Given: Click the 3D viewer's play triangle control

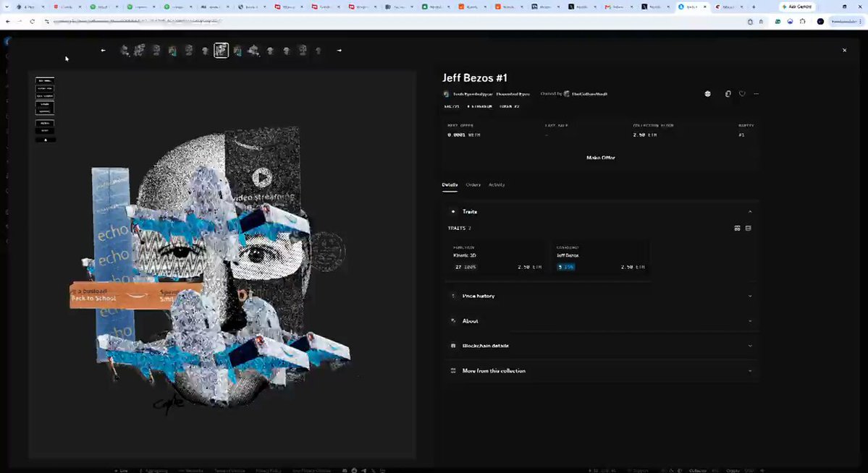Looking at the screenshot, I should pyautogui.click(x=46, y=140).
